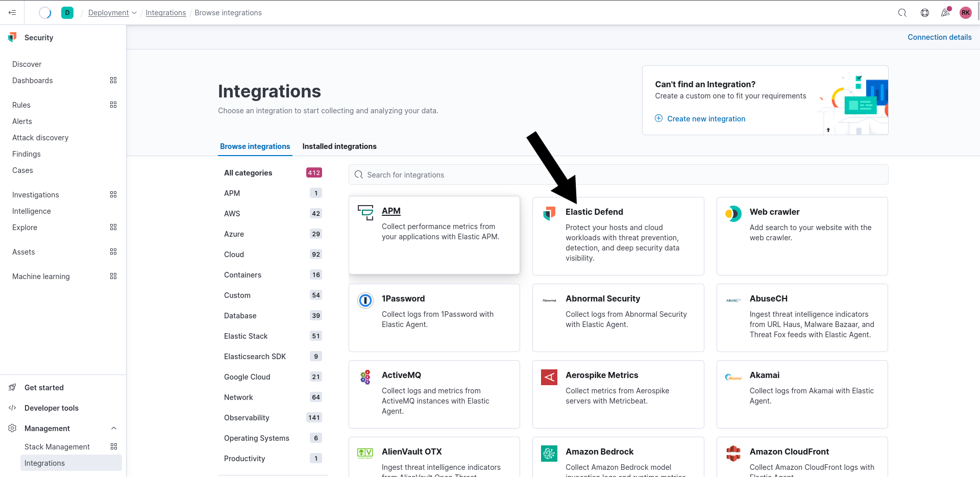Open Connection details link
The width and height of the screenshot is (980, 477).
[939, 37]
